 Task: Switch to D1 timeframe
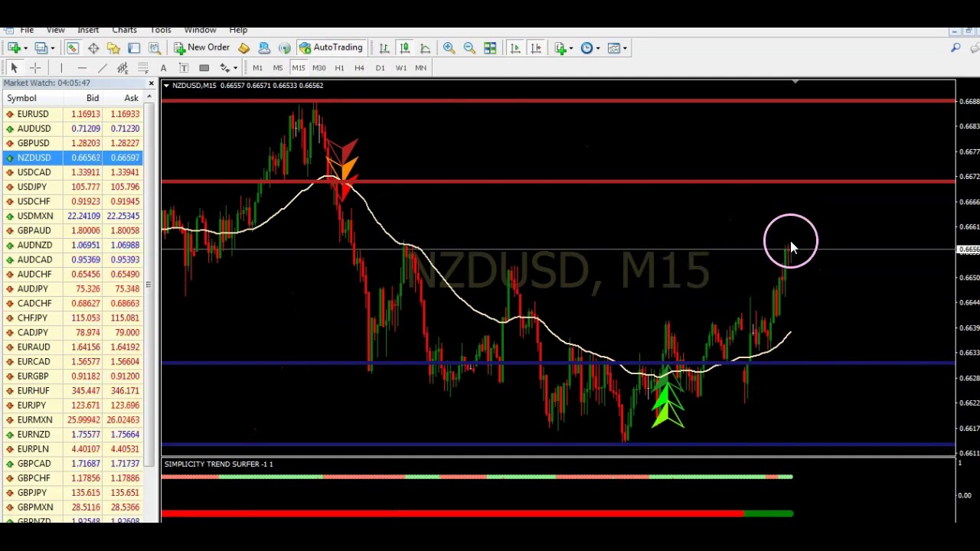[x=380, y=68]
